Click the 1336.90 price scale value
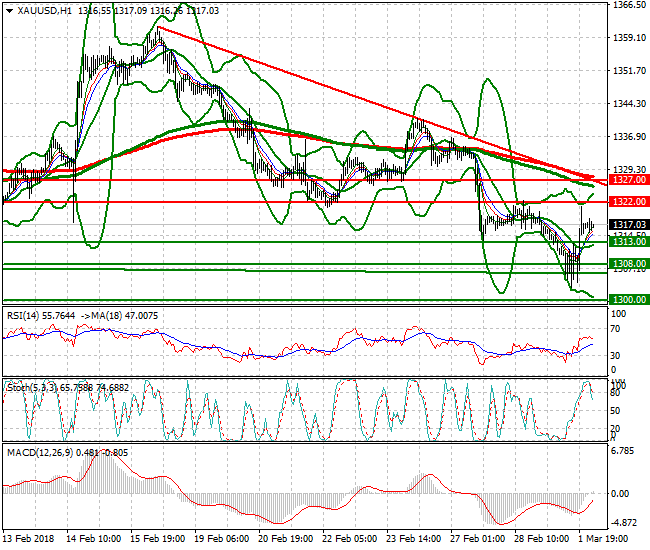 tap(630, 137)
